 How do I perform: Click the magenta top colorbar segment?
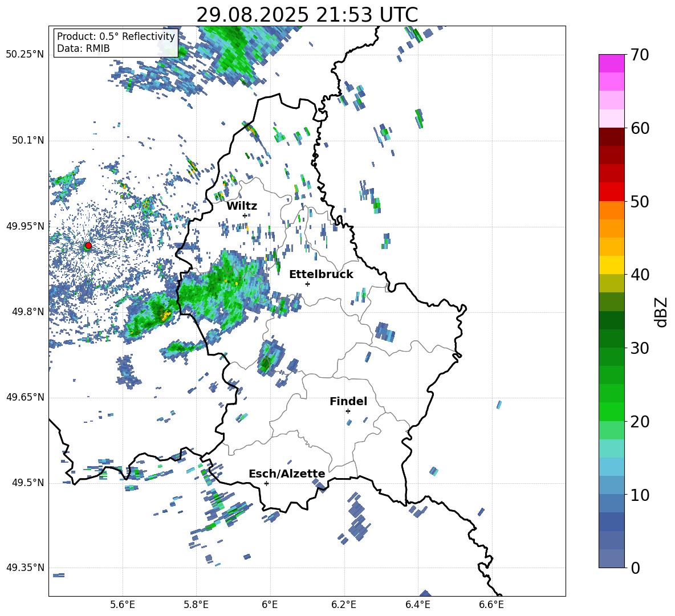point(611,63)
